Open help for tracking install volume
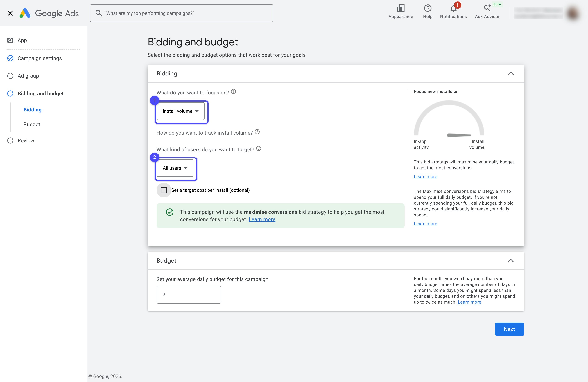The image size is (588, 382). click(257, 132)
